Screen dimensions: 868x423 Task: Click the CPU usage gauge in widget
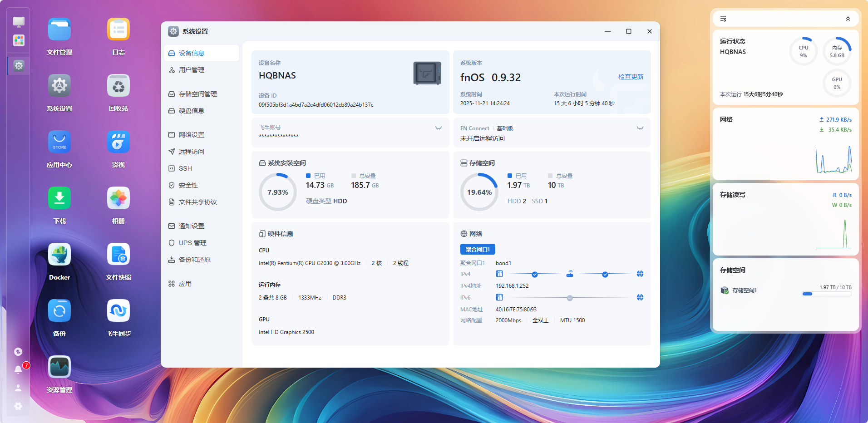click(x=803, y=51)
